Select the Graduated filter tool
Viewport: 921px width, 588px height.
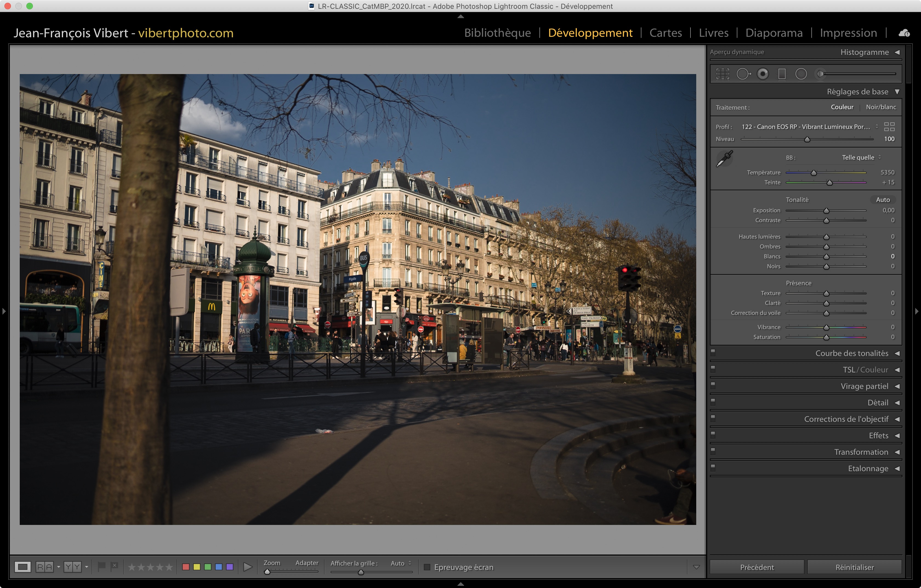click(782, 74)
